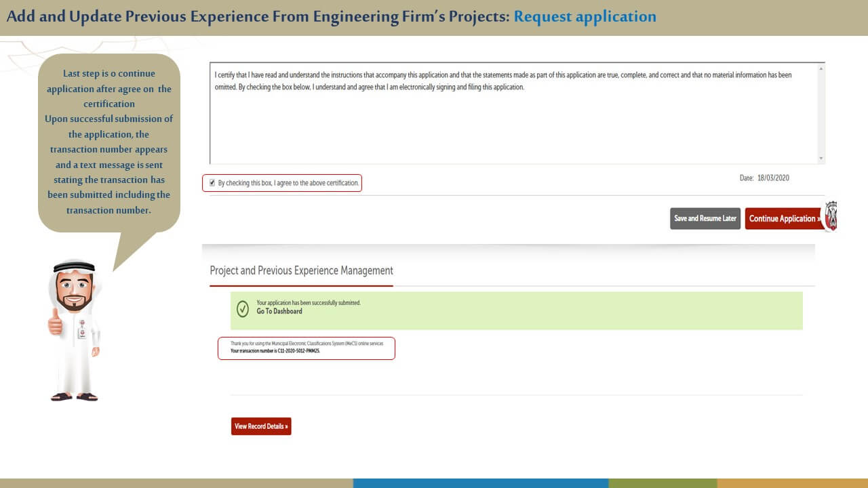Click the scroll down arrow in certification box
Image resolution: width=868 pixels, height=488 pixels.
[822, 159]
